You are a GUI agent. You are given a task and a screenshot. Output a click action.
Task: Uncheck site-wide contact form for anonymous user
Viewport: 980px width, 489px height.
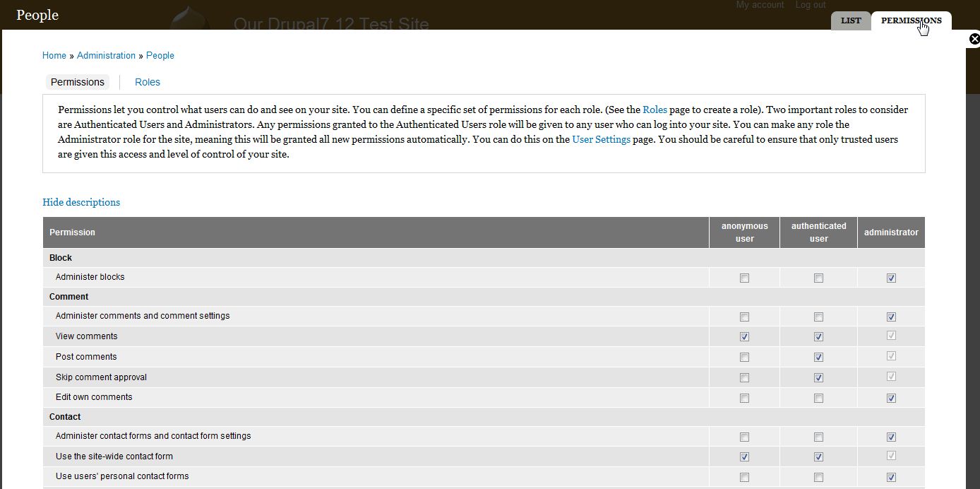744,457
